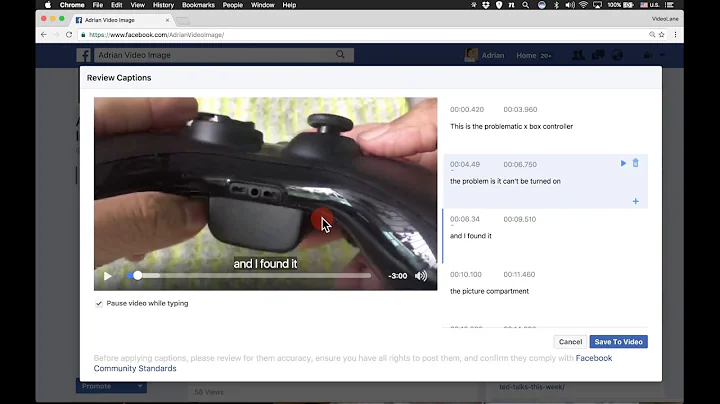Click Bluetooth icon in menu bar
The image size is (720, 404).
(x=556, y=5)
